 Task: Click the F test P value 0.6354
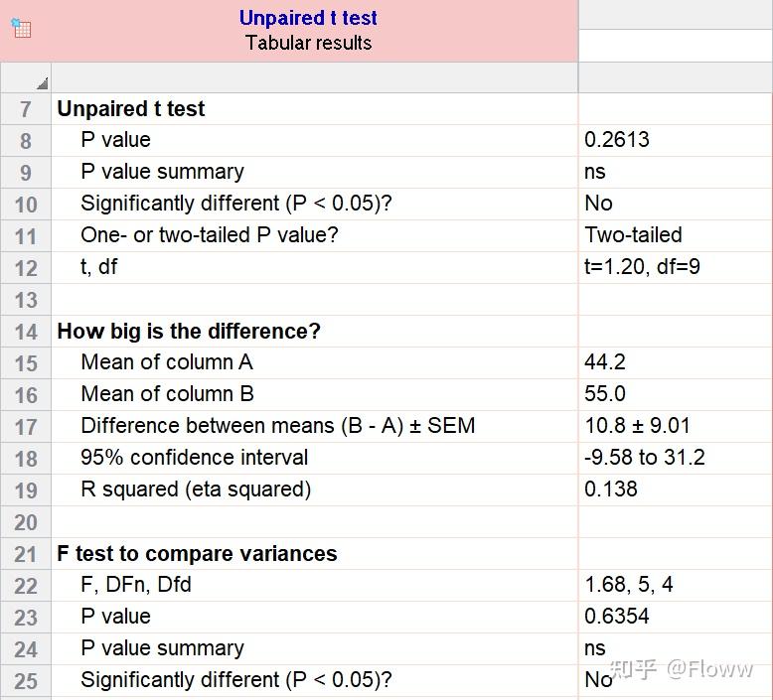617,617
